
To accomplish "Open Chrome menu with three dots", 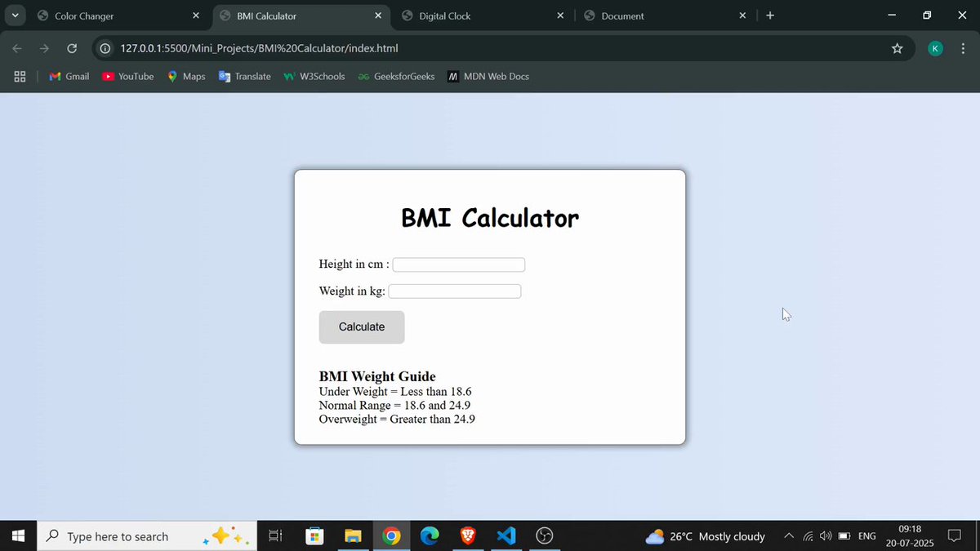I will 963,48.
